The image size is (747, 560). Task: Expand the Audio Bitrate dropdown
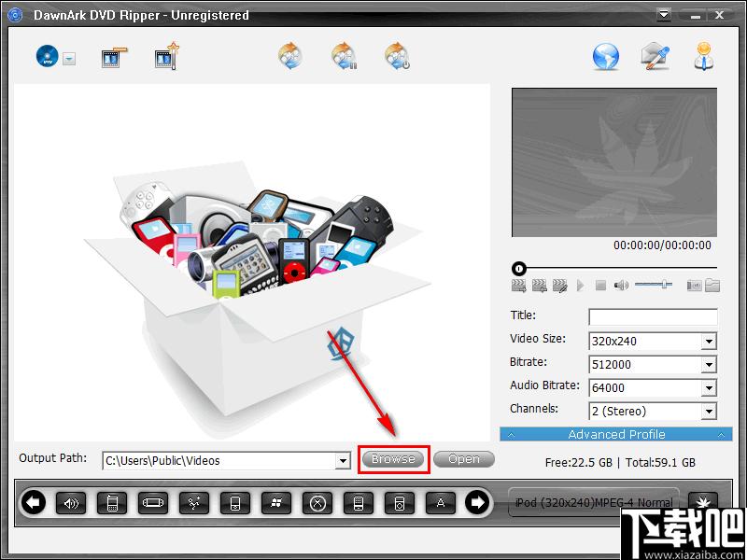coord(709,387)
